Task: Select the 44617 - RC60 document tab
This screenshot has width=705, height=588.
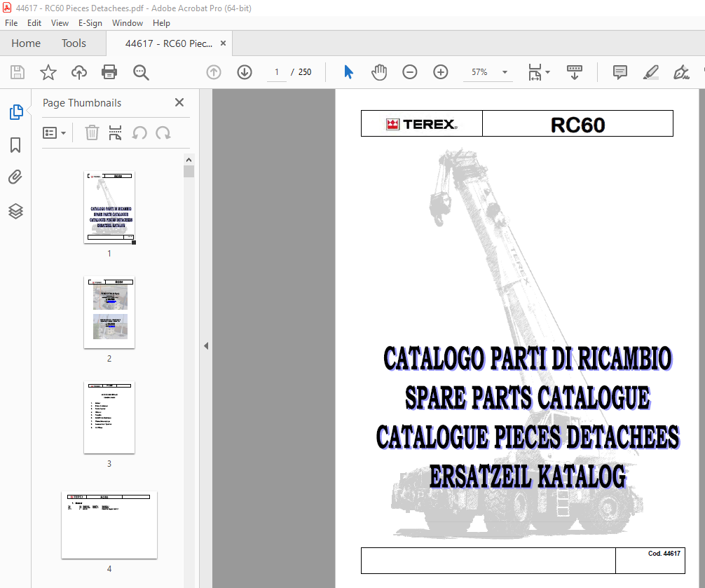Action: [x=169, y=43]
